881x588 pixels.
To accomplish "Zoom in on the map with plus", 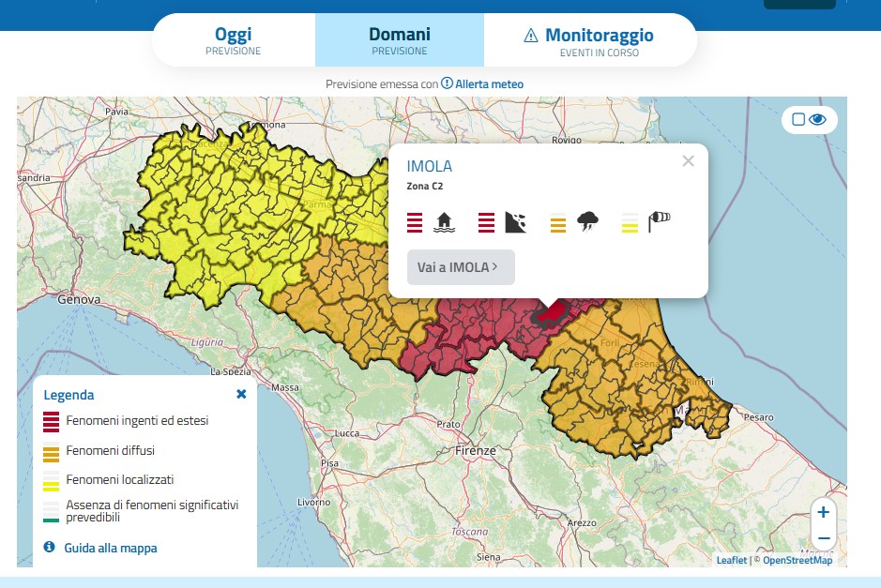I will [824, 512].
